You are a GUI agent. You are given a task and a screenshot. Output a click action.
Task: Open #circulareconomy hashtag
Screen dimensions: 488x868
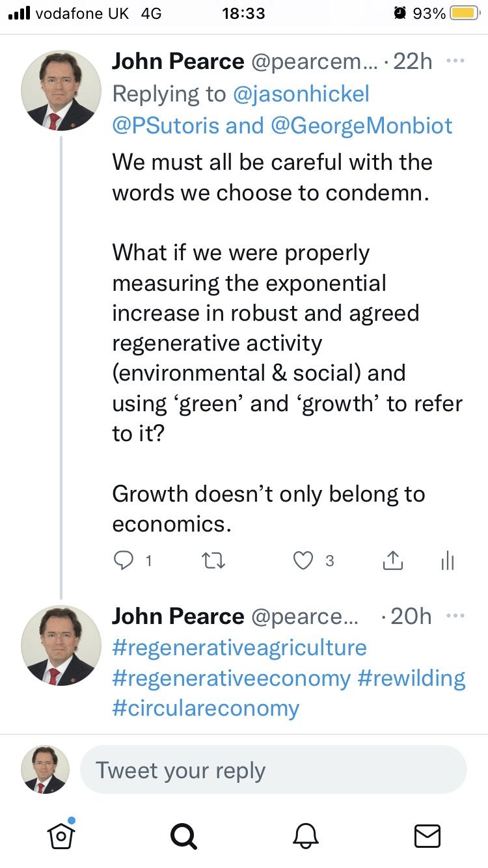pos(206,708)
